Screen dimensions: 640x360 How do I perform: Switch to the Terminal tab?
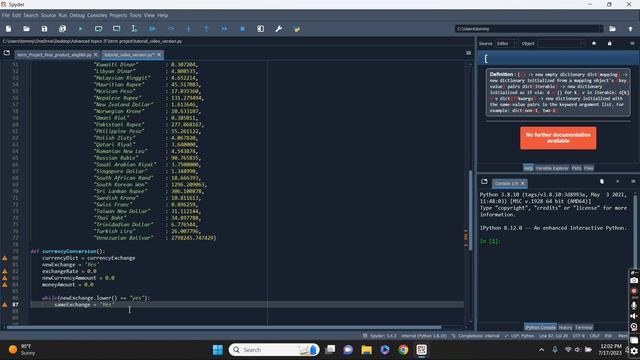[584, 327]
